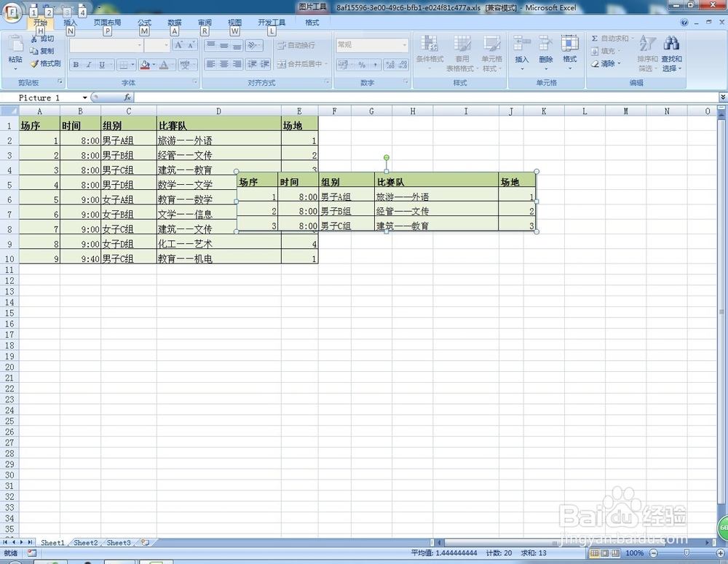
Task: Click the Middle Align icon
Action: [223, 45]
